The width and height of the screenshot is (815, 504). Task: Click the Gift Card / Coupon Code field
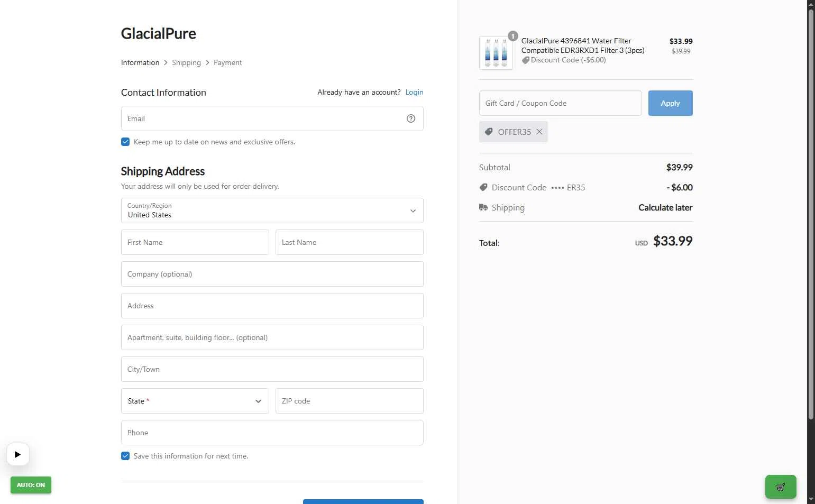pyautogui.click(x=561, y=103)
